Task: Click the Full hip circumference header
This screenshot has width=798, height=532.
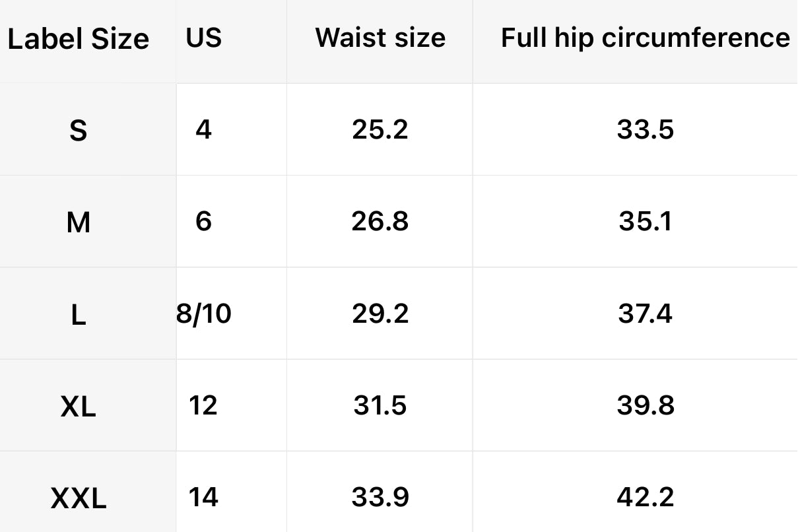Action: click(645, 38)
